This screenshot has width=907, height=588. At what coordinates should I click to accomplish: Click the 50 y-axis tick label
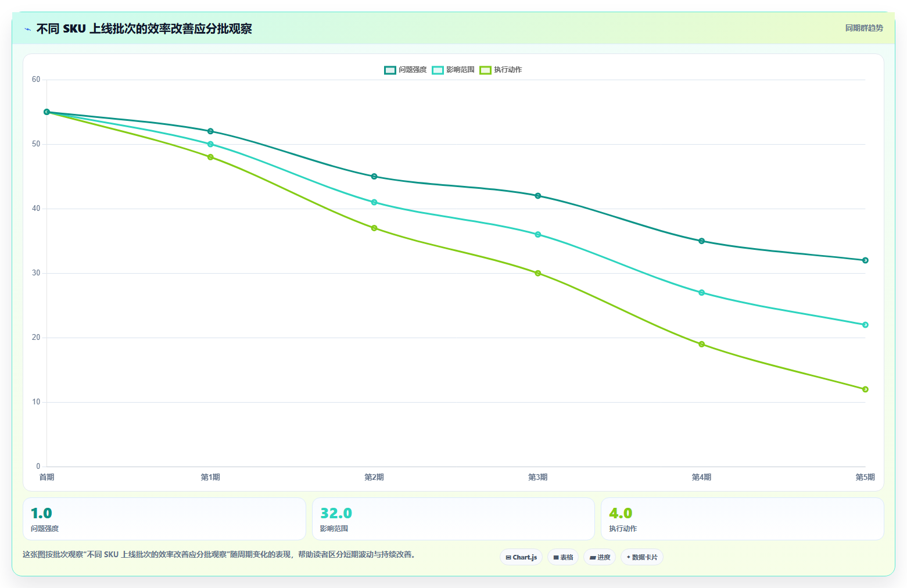pos(36,144)
